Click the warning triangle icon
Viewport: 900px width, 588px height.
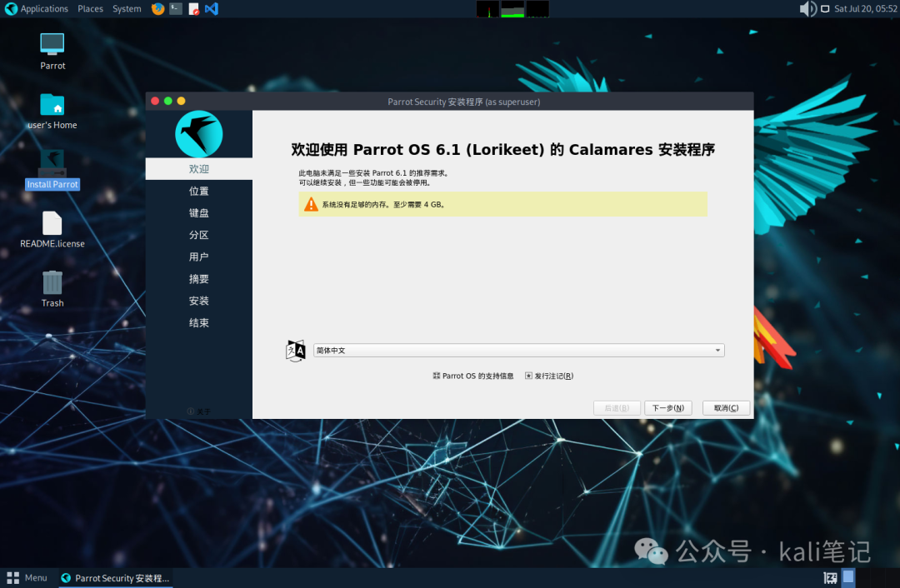point(311,204)
